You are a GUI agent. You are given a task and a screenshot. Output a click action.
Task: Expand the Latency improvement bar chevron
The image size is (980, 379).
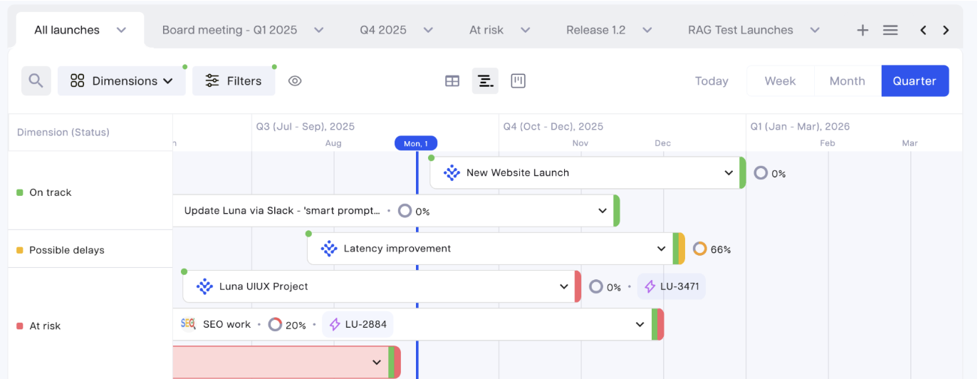pyautogui.click(x=662, y=249)
